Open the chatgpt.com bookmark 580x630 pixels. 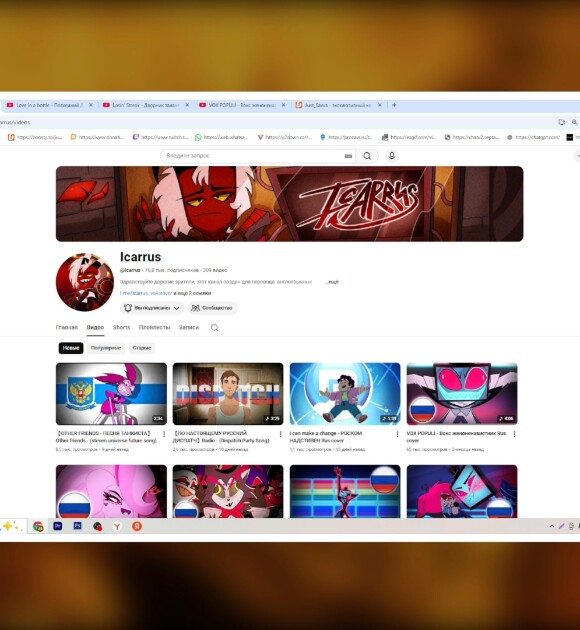tap(533, 137)
